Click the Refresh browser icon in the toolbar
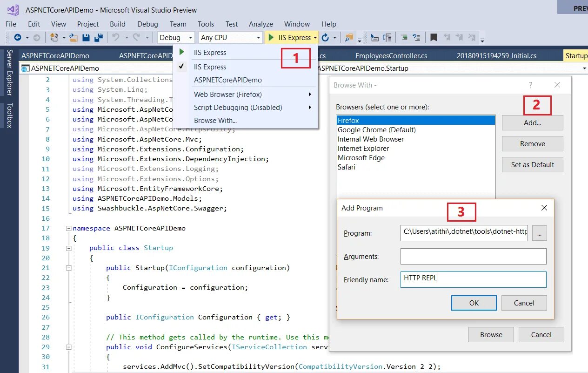 click(325, 38)
